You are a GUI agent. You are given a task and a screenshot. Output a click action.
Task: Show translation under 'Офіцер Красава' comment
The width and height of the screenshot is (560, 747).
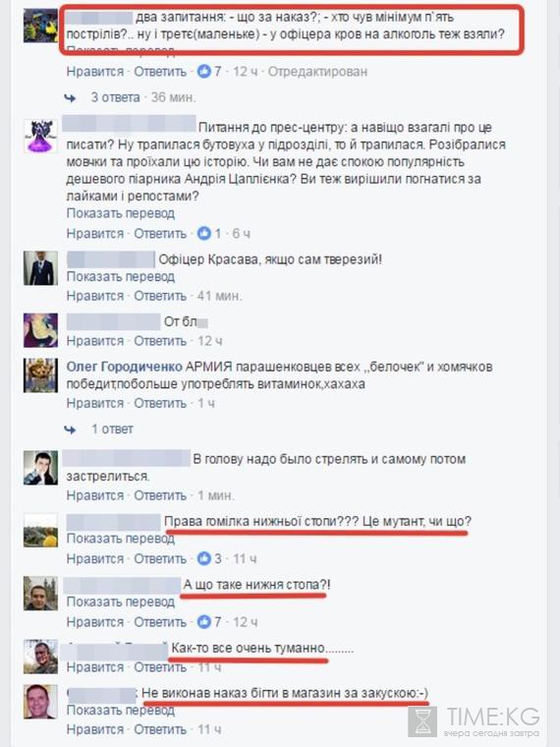[x=121, y=277]
